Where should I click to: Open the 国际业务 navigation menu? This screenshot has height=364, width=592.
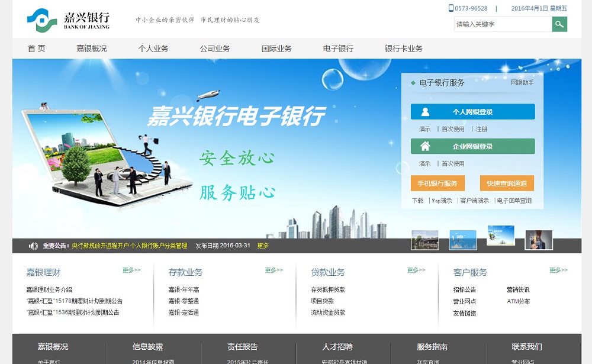276,49
